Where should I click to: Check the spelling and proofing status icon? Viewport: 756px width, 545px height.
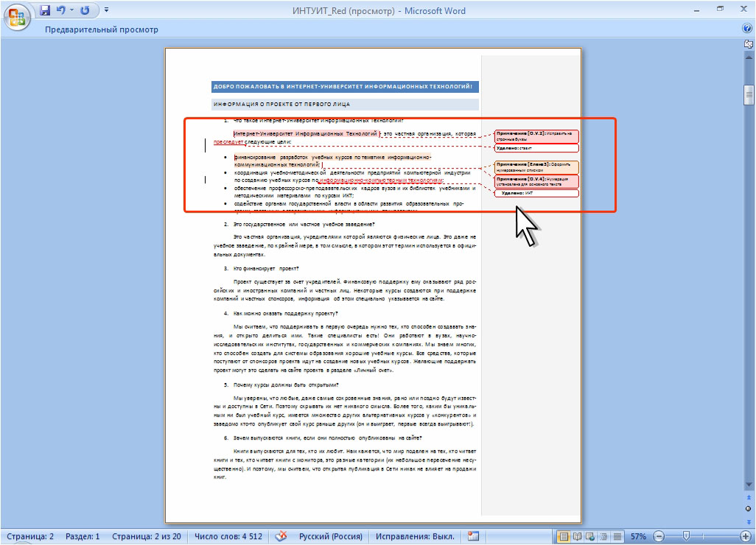coord(281,536)
